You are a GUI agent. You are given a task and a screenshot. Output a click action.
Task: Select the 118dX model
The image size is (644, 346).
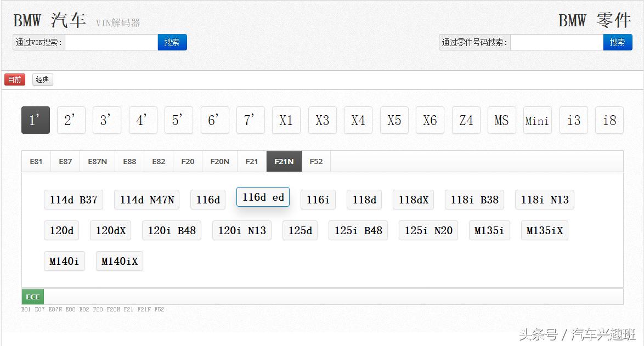pyautogui.click(x=414, y=200)
